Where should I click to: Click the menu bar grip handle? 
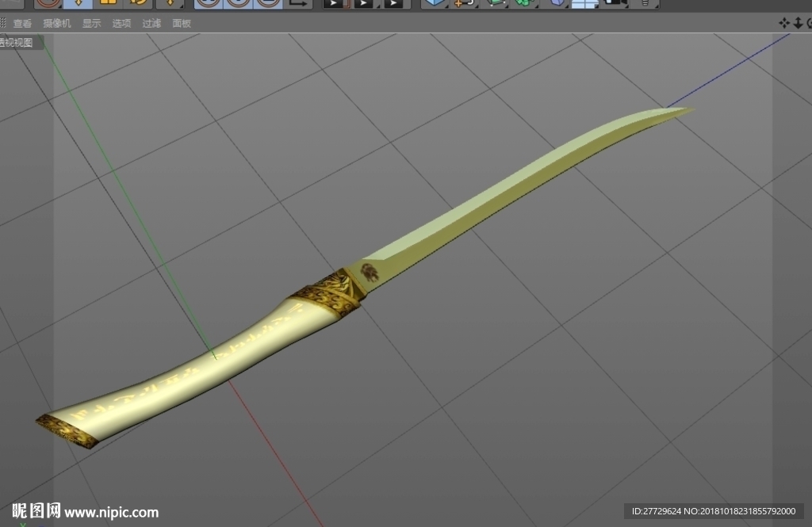coord(3,23)
